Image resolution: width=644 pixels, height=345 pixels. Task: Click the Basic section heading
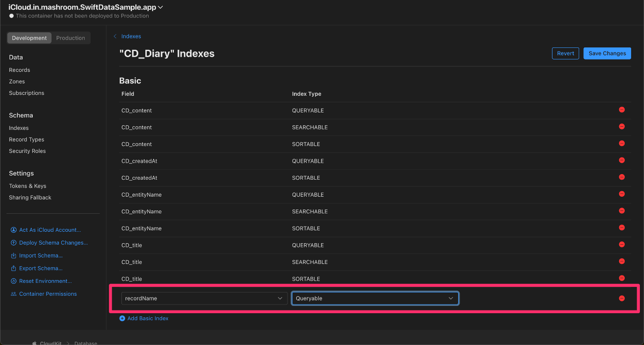click(x=130, y=81)
